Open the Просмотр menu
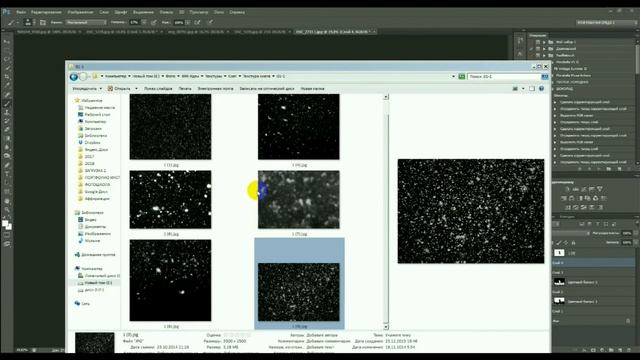Screen dimensions: 640x360 tap(199, 12)
